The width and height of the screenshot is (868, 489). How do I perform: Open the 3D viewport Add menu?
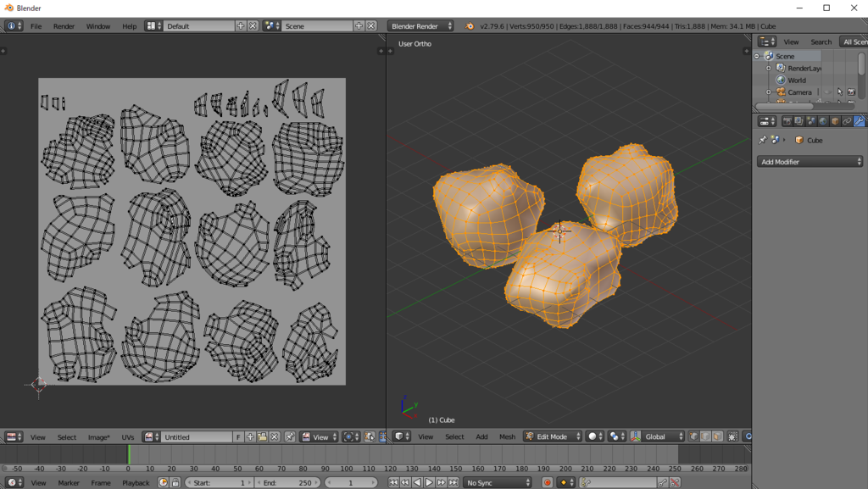481,436
